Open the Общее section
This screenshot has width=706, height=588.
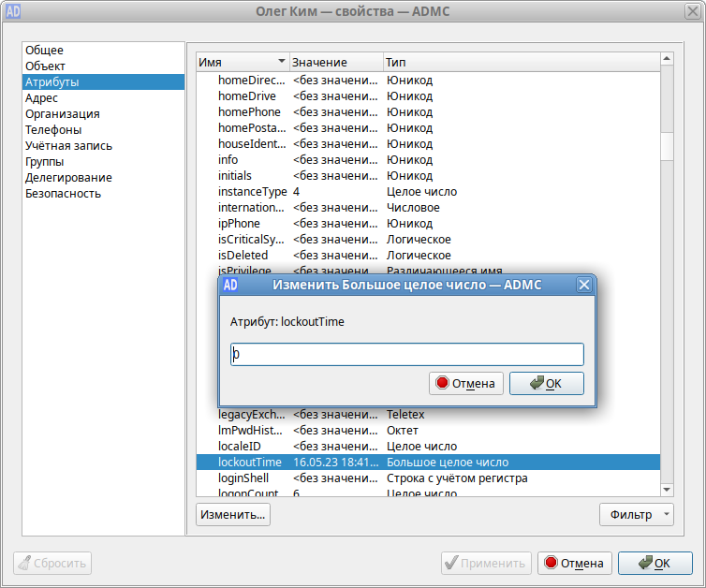(45, 50)
